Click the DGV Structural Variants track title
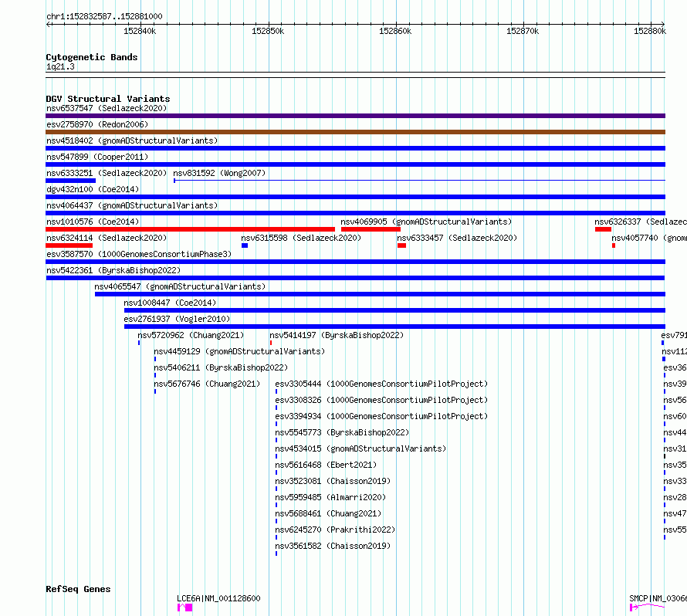Screen dimensions: 687x616 108,99
